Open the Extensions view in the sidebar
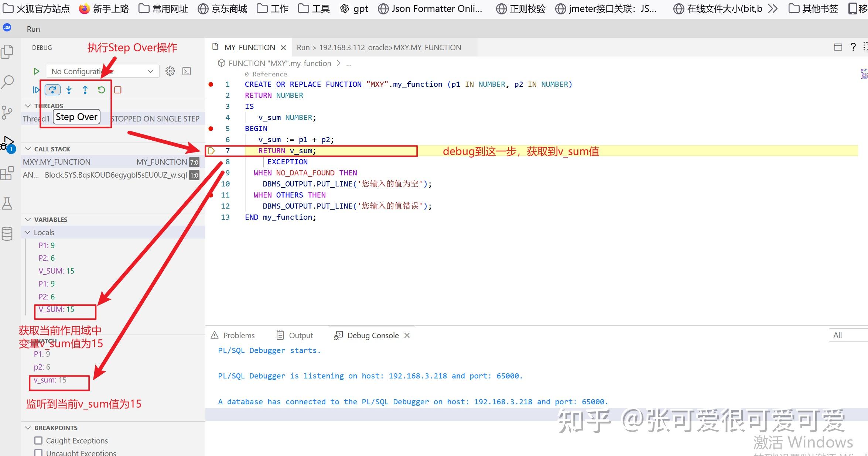The image size is (868, 456). [7, 173]
